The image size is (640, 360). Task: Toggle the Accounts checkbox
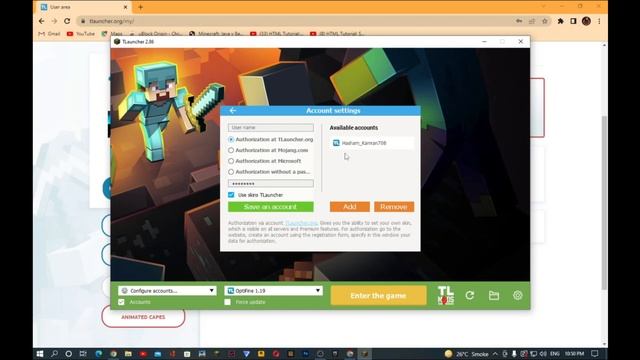121,302
